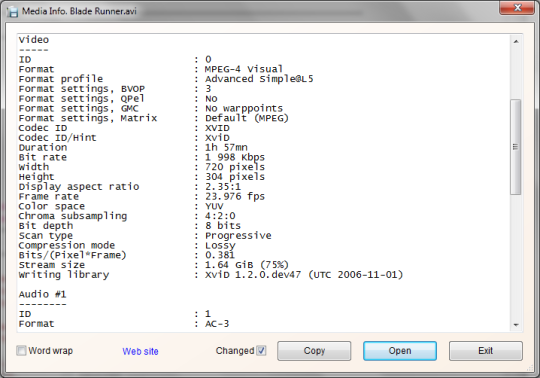Click the Copy button
This screenshot has height=378, width=540.
click(x=314, y=351)
